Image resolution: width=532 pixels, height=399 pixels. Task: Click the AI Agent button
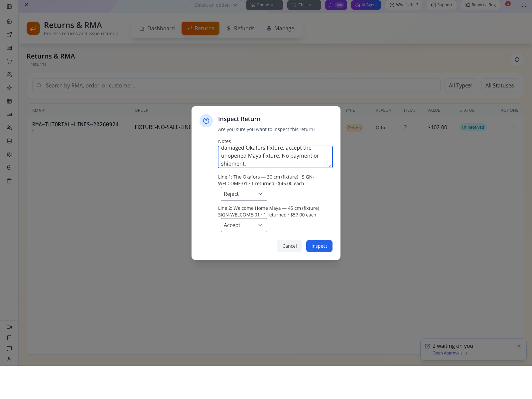pos(366,5)
